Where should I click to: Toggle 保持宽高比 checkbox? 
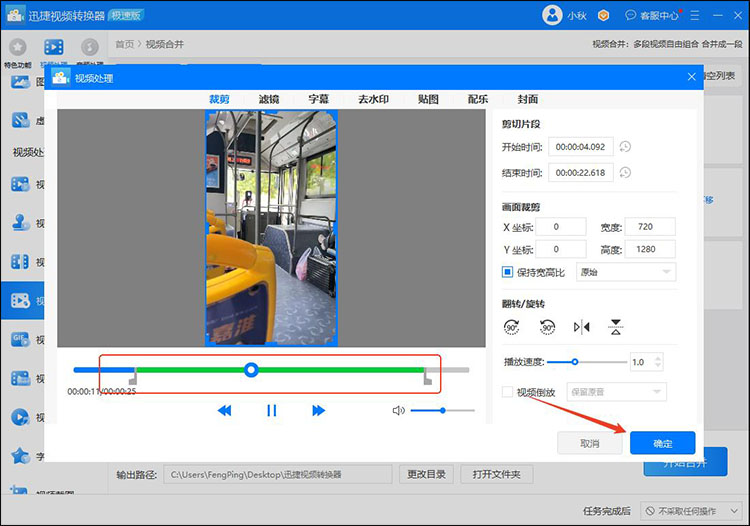[x=507, y=272]
